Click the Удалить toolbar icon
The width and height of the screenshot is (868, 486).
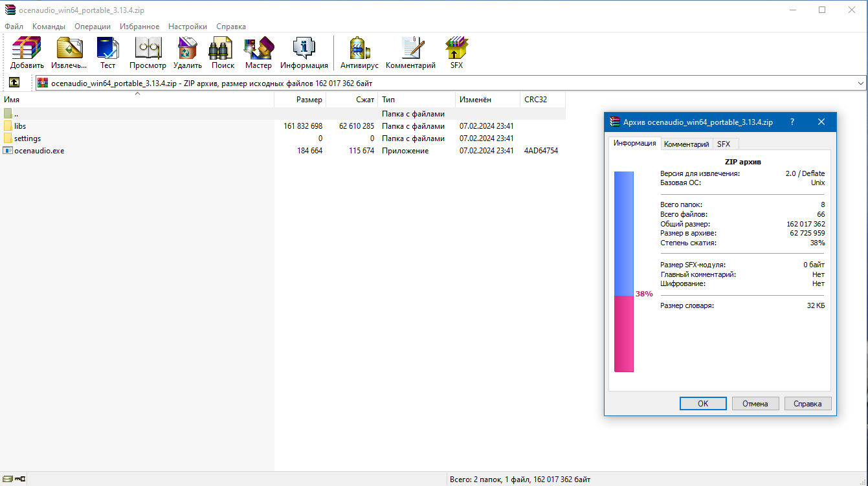(188, 53)
